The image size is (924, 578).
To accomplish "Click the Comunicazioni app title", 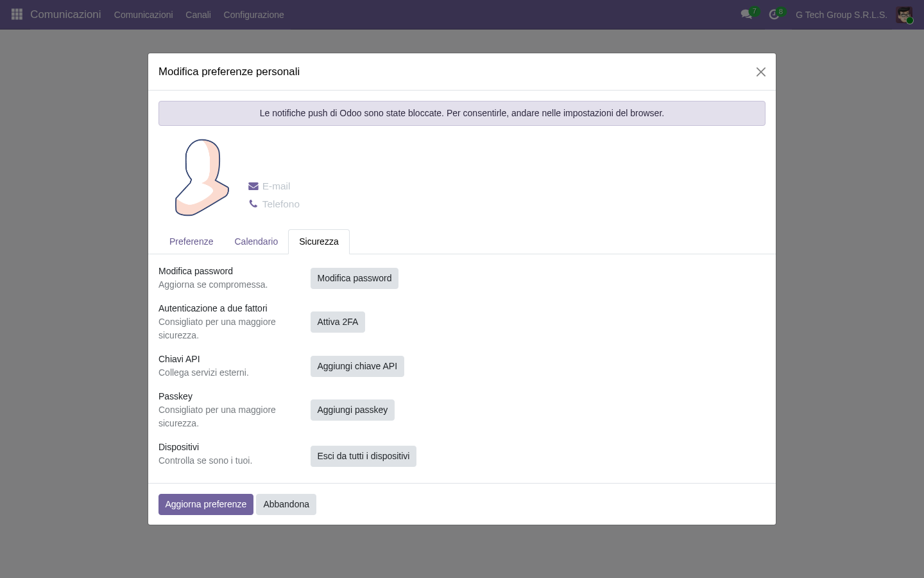I will [x=65, y=14].
